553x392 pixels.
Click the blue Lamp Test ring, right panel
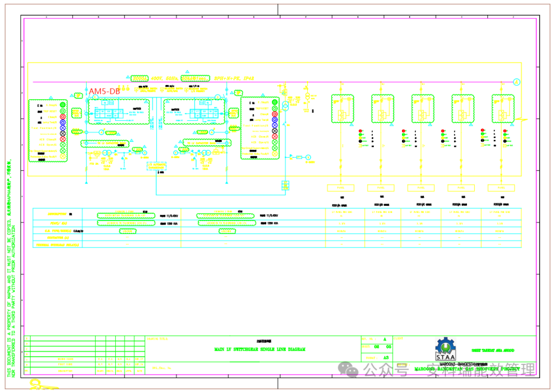coord(275,120)
